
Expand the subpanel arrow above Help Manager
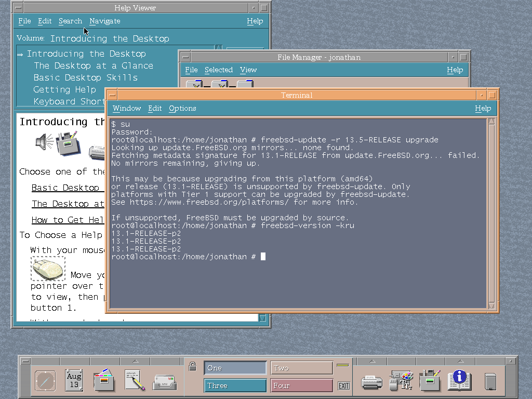tap(459, 361)
